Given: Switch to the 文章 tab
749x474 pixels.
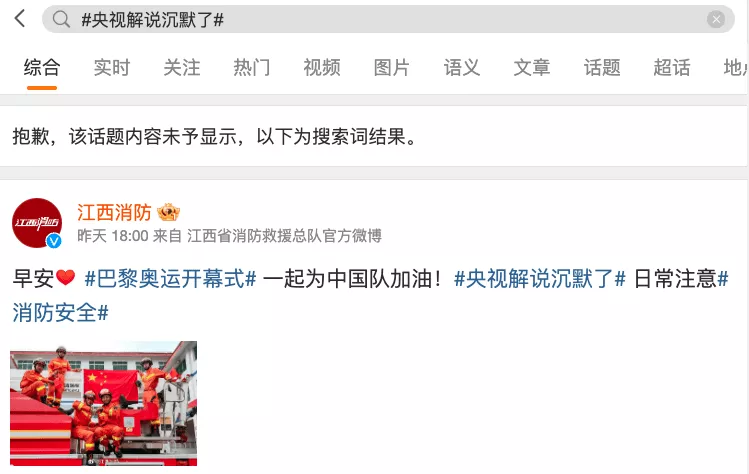Looking at the screenshot, I should pos(532,68).
